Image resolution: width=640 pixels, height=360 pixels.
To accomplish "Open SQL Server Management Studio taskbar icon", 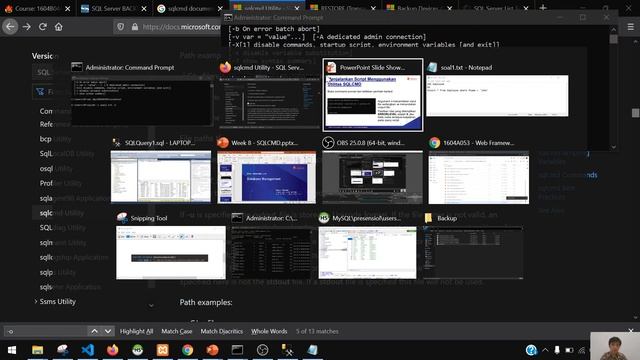I will [287, 350].
